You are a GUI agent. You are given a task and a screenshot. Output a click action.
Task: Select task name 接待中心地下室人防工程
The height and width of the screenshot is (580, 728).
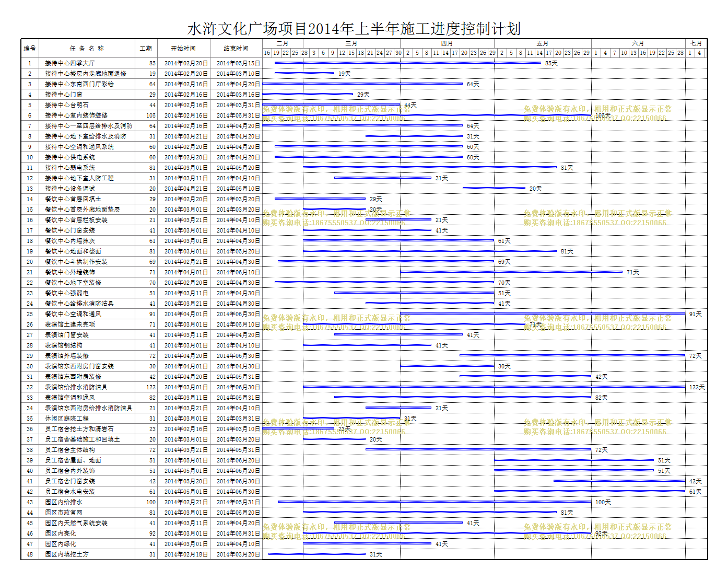pos(79,178)
